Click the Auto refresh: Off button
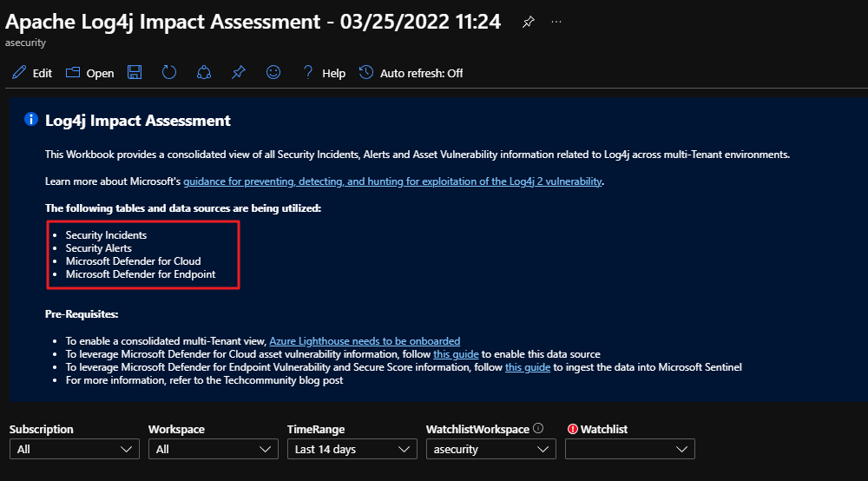Image resolution: width=868 pixels, height=481 pixels. click(x=411, y=73)
